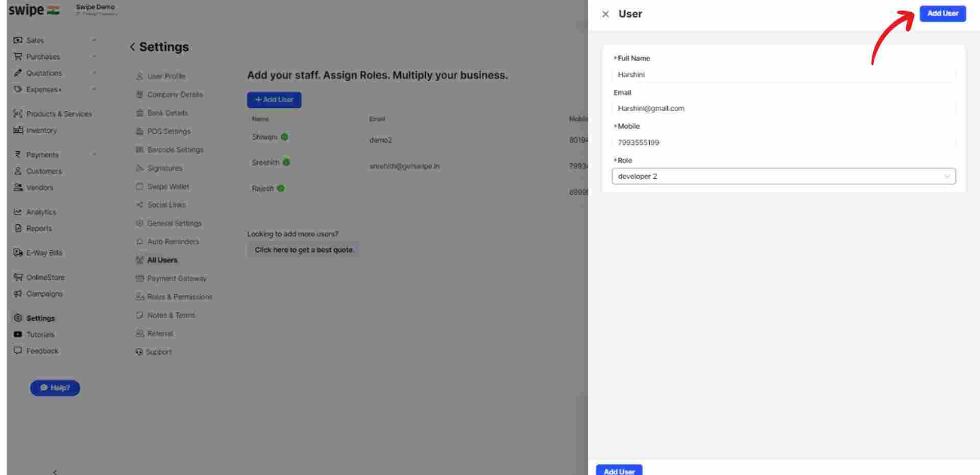Viewport: 980px width, 475px height.
Task: Click the Reports document icon
Action: [18, 228]
